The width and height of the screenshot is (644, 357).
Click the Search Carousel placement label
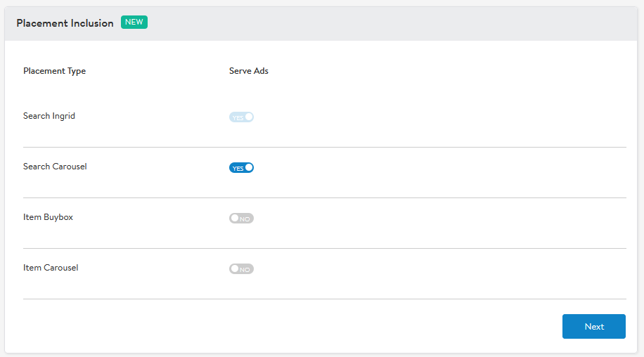[x=55, y=167]
